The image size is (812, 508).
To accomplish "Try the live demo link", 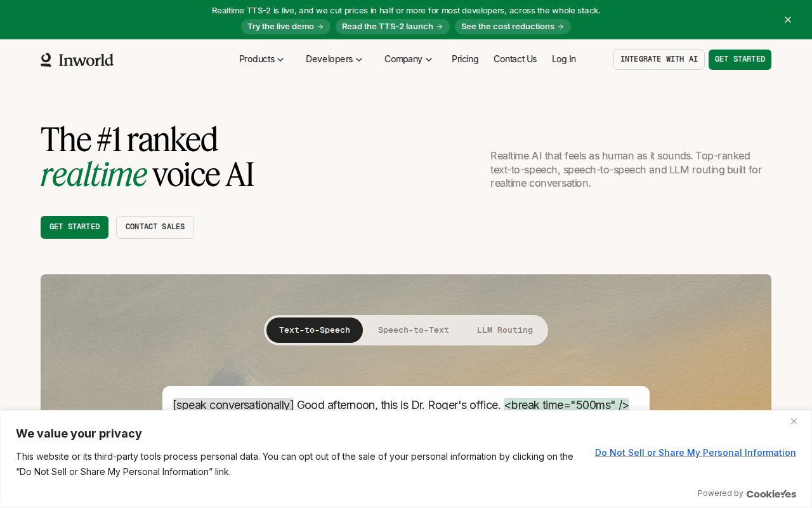I will 285,27.
